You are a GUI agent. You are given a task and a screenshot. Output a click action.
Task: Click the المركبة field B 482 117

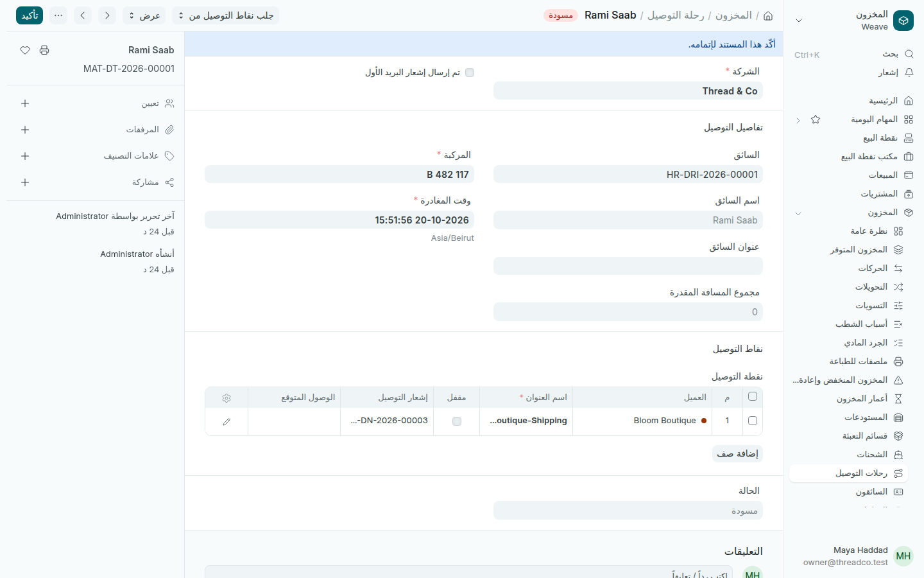(x=339, y=174)
